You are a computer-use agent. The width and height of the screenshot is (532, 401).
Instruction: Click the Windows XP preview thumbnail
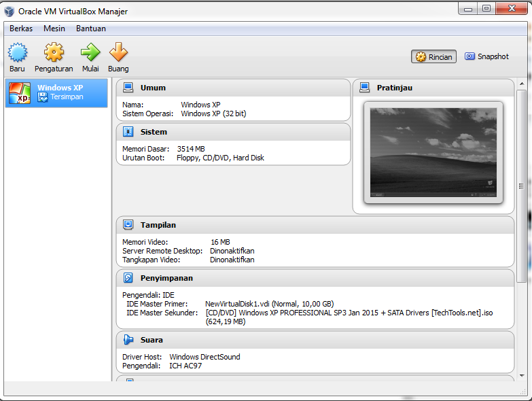tap(433, 152)
